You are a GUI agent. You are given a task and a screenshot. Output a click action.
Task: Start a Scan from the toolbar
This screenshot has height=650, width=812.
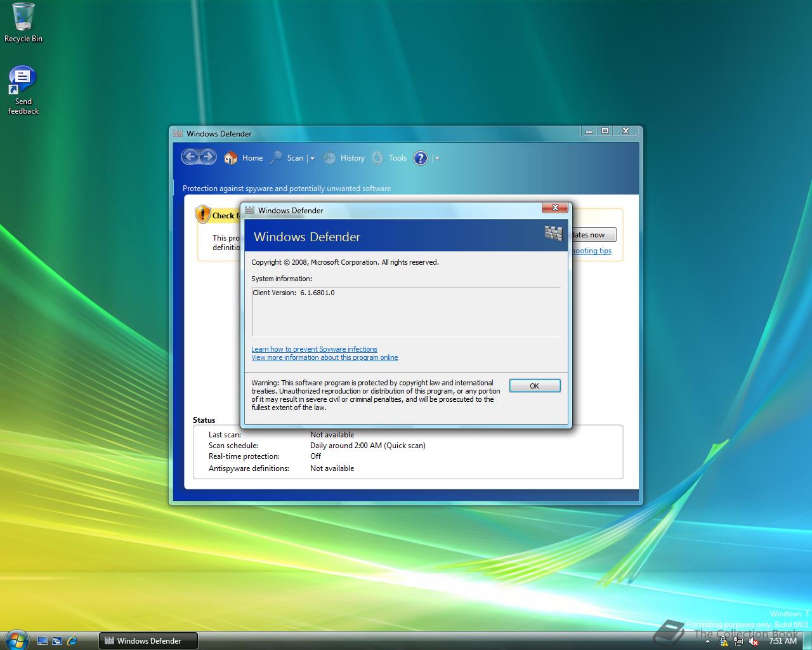(x=287, y=158)
